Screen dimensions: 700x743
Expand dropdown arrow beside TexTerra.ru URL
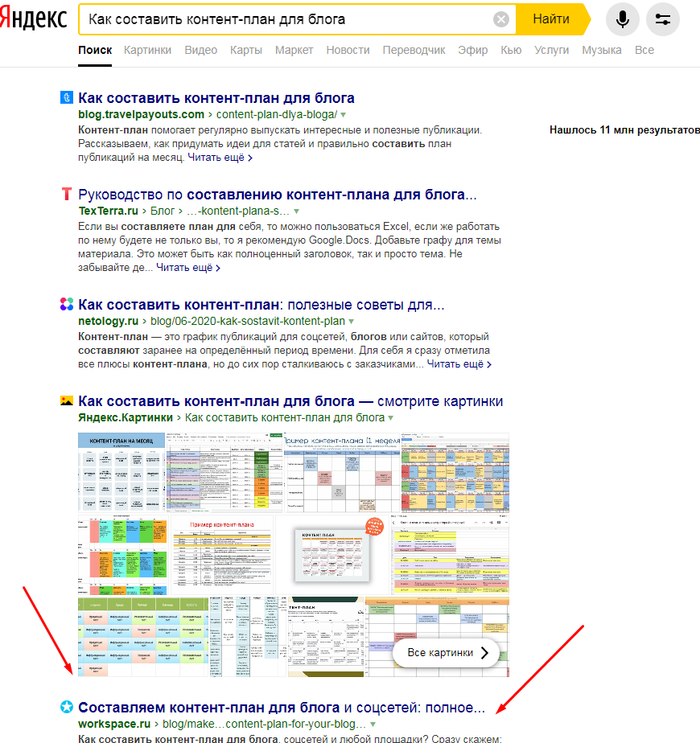[x=296, y=211]
